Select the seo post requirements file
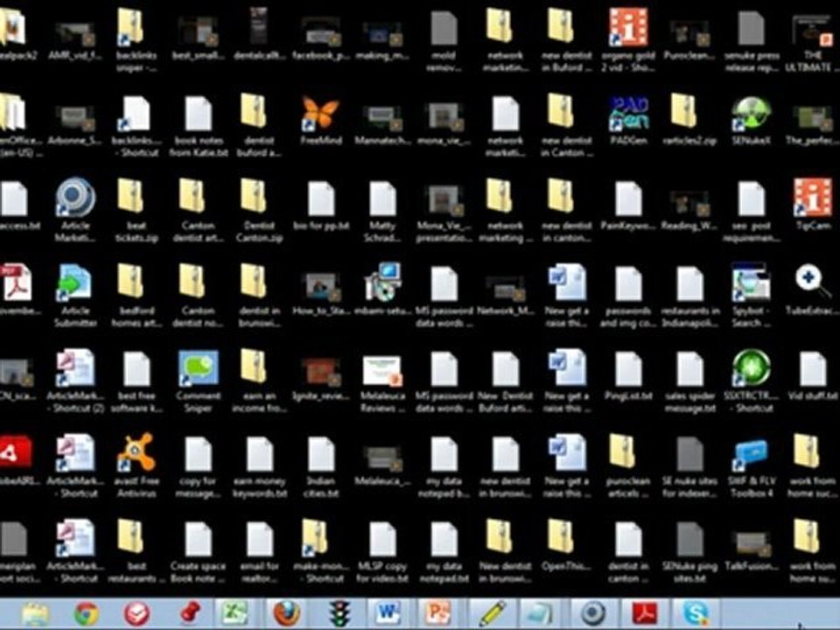Image resolution: width=840 pixels, height=630 pixels. (x=752, y=210)
